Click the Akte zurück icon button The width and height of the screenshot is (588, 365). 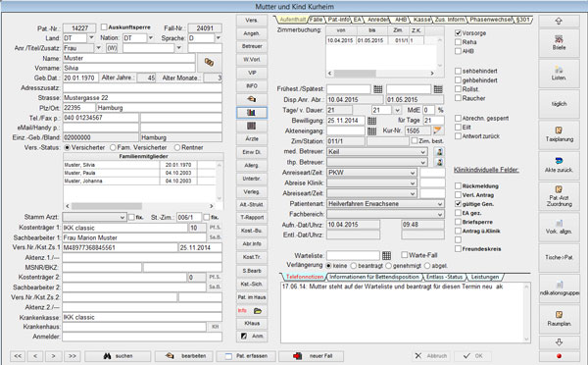(x=559, y=165)
